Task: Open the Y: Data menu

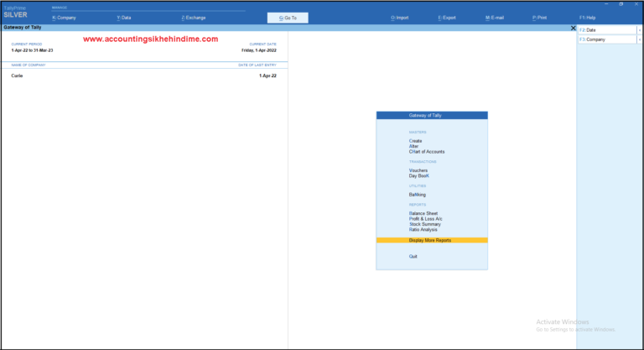Action: pyautogui.click(x=124, y=18)
